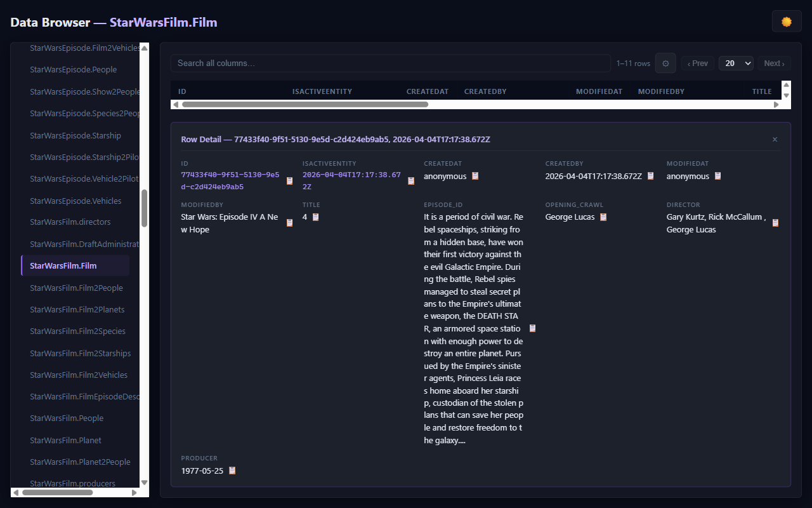The height and width of the screenshot is (508, 812).
Task: Close the Row Detail panel
Action: 775,139
